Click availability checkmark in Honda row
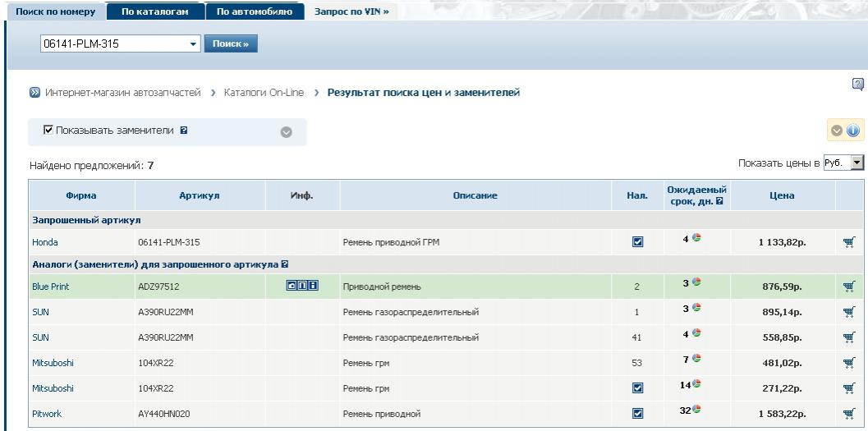Image resolution: width=868 pixels, height=431 pixels. click(638, 242)
